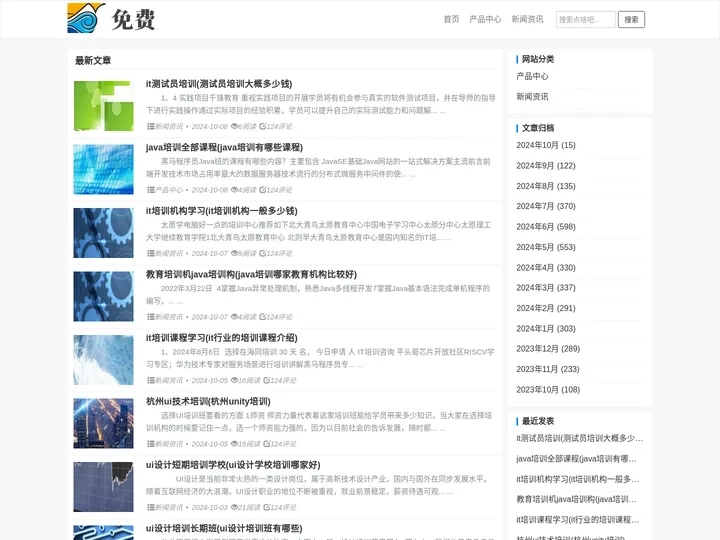Open the 首页 navigation item
The height and width of the screenshot is (540, 720).
451,19
